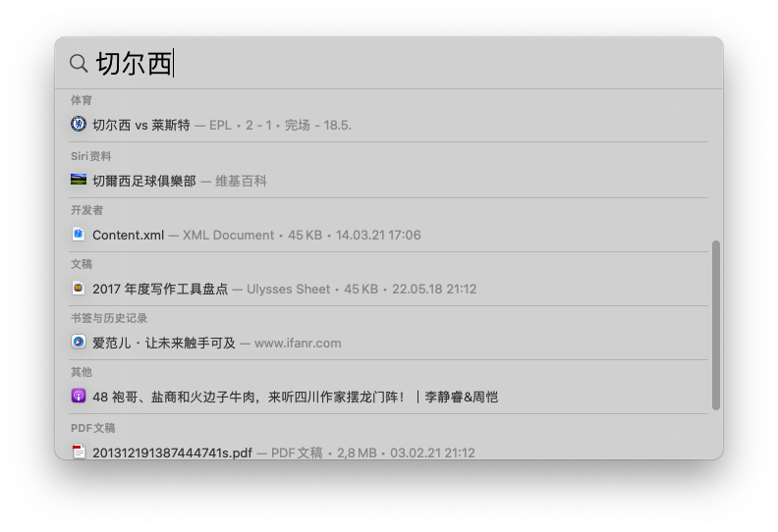Click the www.ifanr.com address text
The width and height of the screenshot is (778, 532).
click(x=298, y=344)
